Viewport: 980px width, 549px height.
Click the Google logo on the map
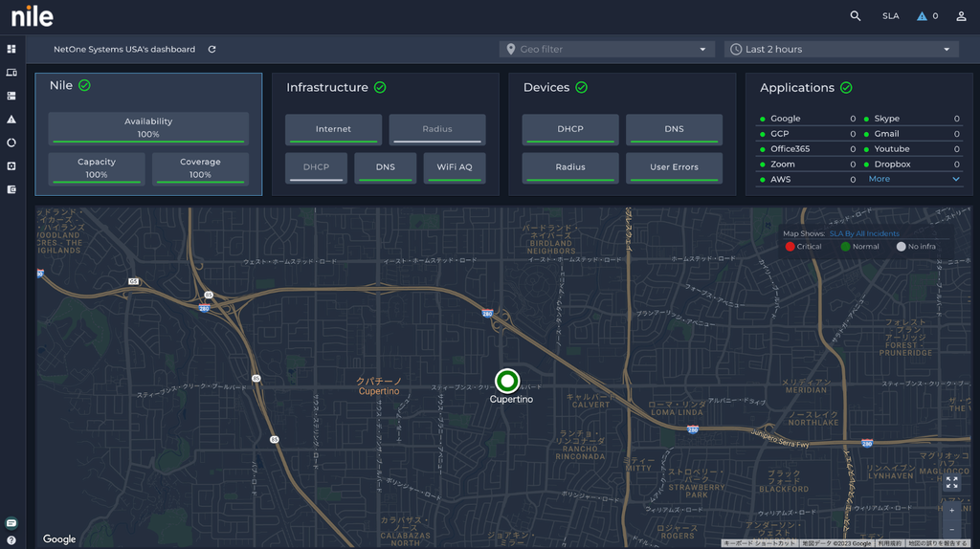point(59,539)
